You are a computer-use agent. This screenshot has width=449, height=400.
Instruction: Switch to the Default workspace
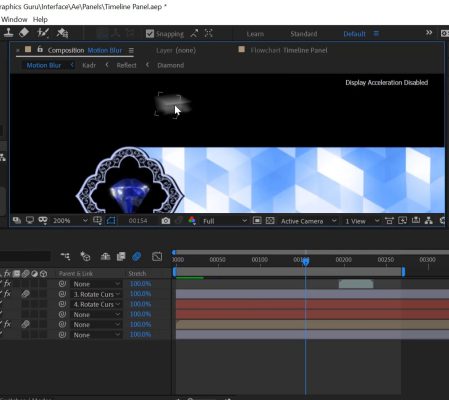click(x=354, y=34)
